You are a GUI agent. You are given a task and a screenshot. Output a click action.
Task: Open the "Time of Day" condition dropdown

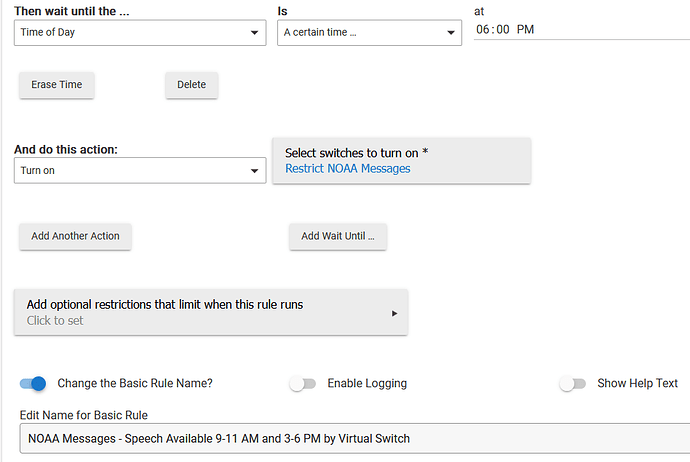(138, 32)
